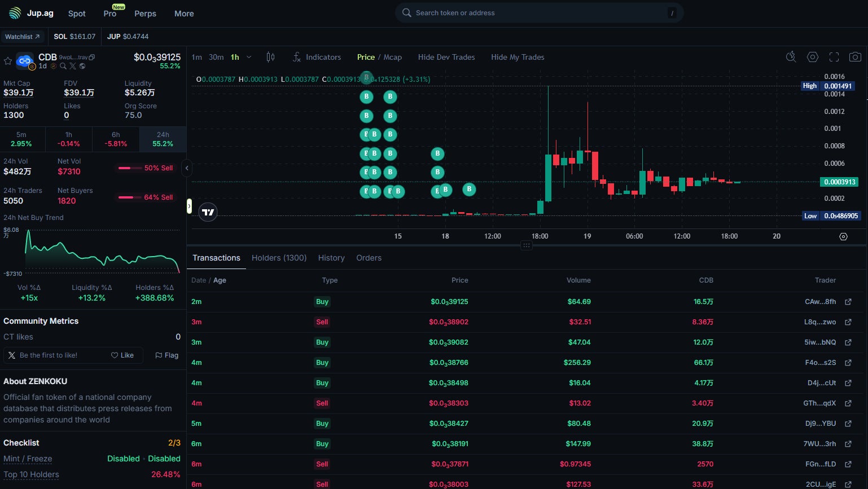Take a chart snapshot with the camera icon
868x489 pixels.
(x=856, y=57)
